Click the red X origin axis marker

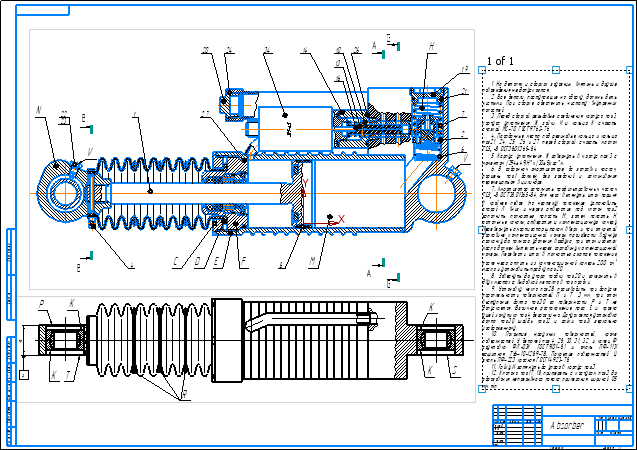[340, 217]
